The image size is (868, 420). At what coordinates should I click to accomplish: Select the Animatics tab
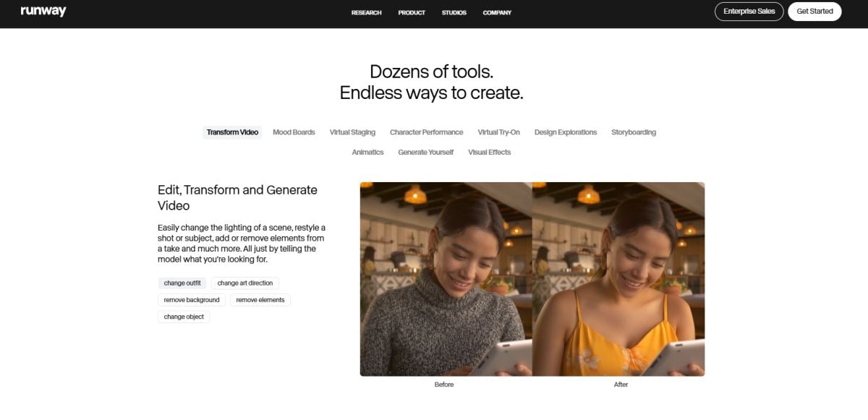click(x=367, y=153)
